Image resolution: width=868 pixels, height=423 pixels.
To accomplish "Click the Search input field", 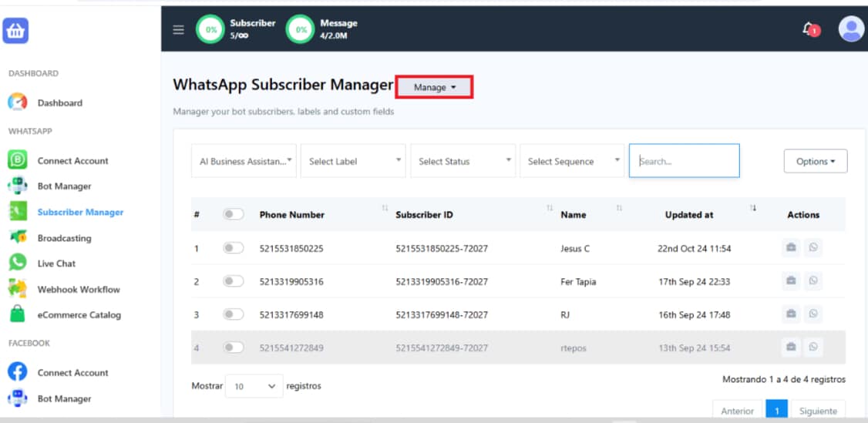I will click(684, 161).
